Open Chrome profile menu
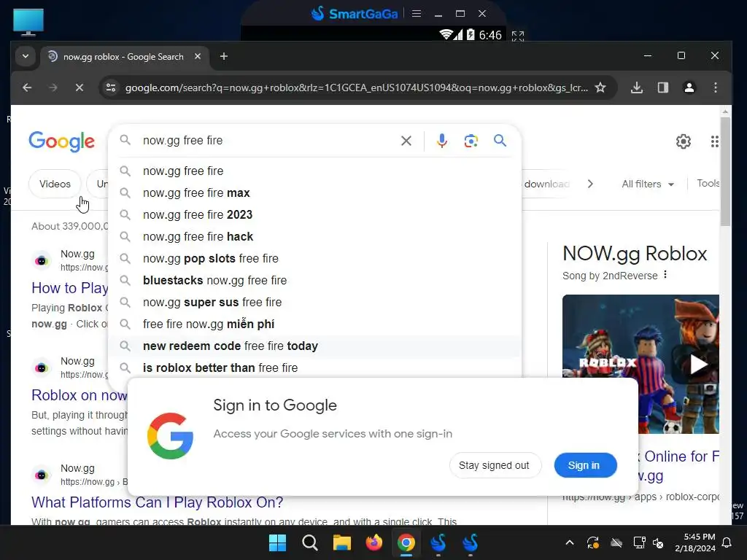Screen dimensions: 747x560 click(689, 87)
